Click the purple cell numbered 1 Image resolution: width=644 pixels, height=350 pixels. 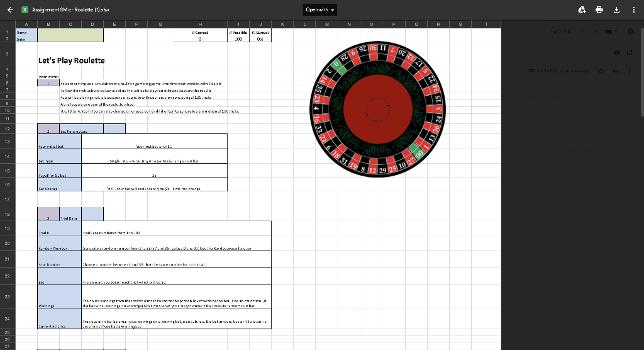point(48,83)
